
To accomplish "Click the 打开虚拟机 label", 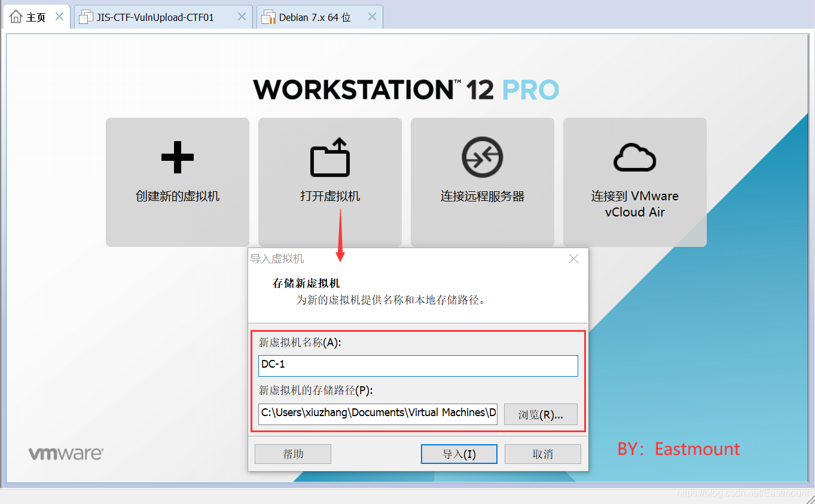I will (330, 196).
